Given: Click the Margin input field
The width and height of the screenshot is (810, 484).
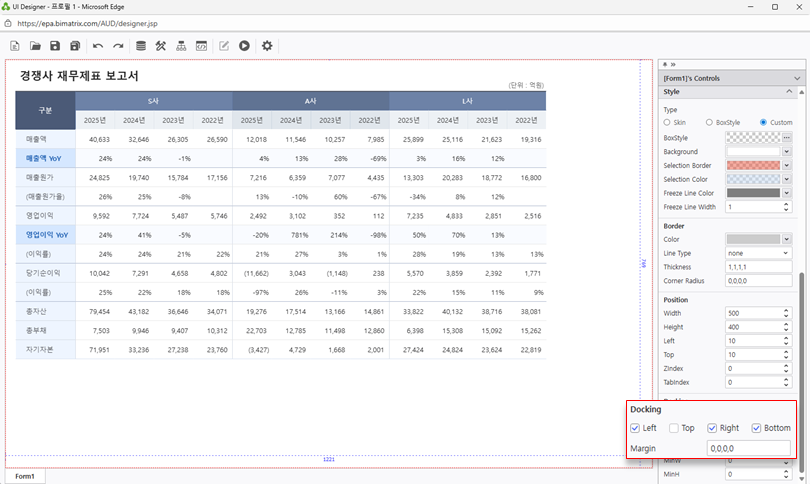Looking at the screenshot, I should pyautogui.click(x=748, y=448).
